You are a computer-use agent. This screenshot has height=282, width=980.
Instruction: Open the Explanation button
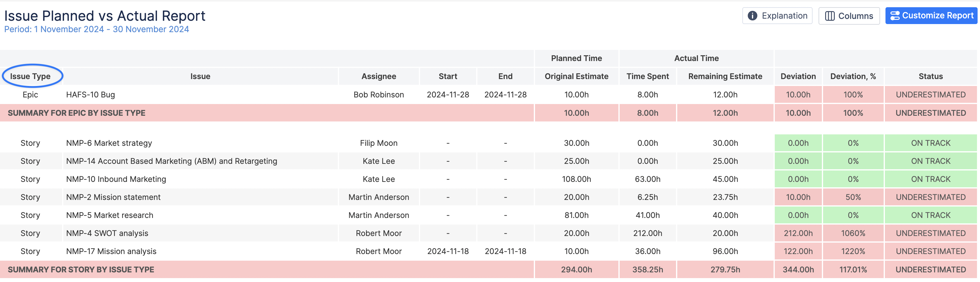click(777, 16)
